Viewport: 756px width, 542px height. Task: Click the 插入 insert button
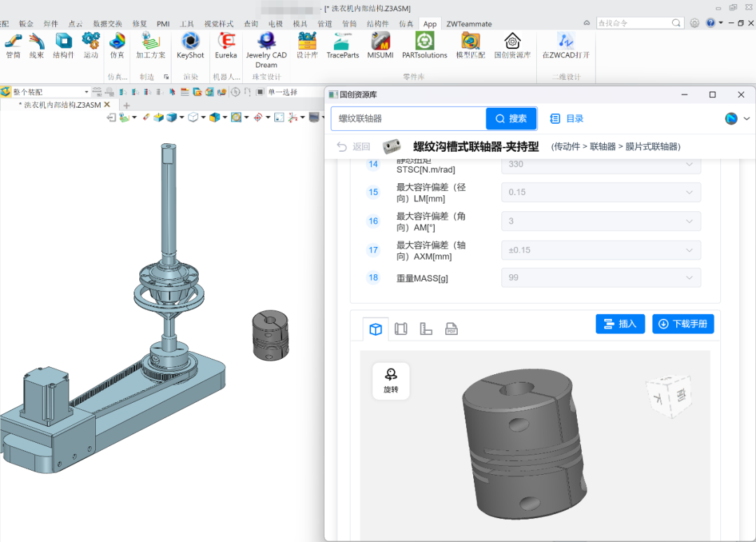click(620, 324)
